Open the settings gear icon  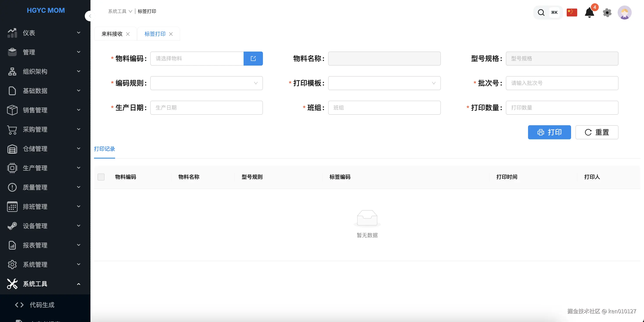click(x=607, y=13)
